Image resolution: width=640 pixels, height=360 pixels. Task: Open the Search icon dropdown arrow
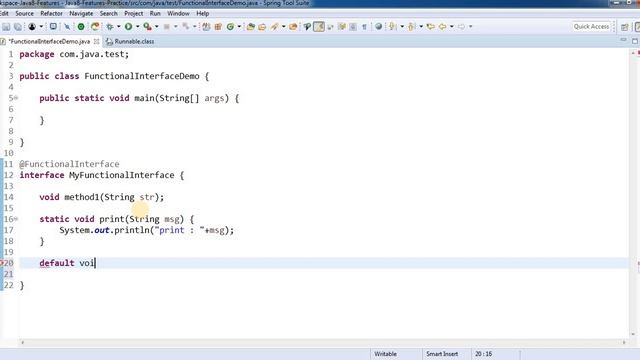[283, 27]
